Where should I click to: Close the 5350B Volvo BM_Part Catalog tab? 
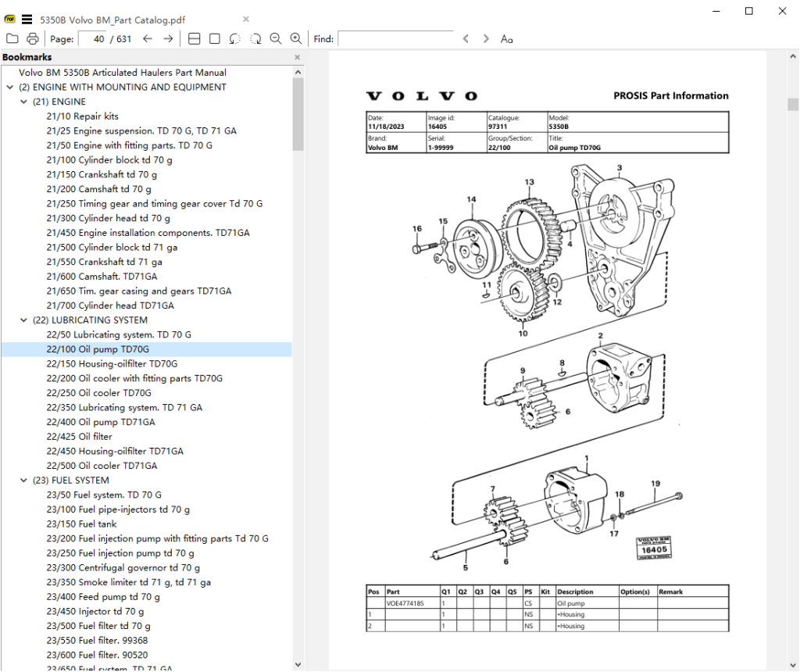point(246,19)
